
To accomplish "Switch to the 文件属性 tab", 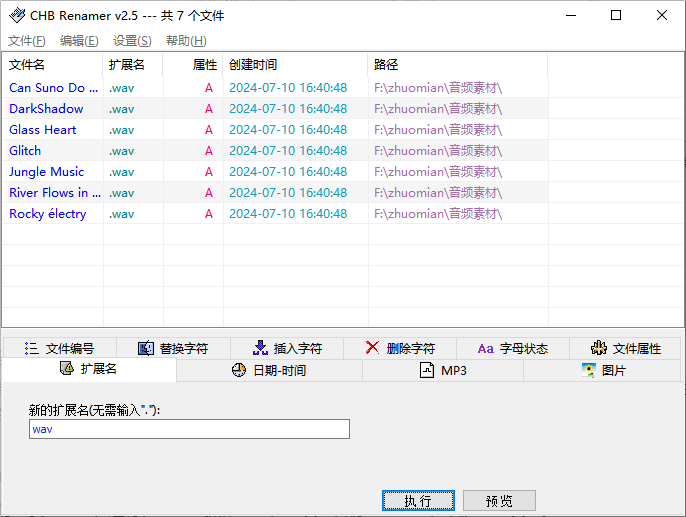I will pyautogui.click(x=626, y=348).
